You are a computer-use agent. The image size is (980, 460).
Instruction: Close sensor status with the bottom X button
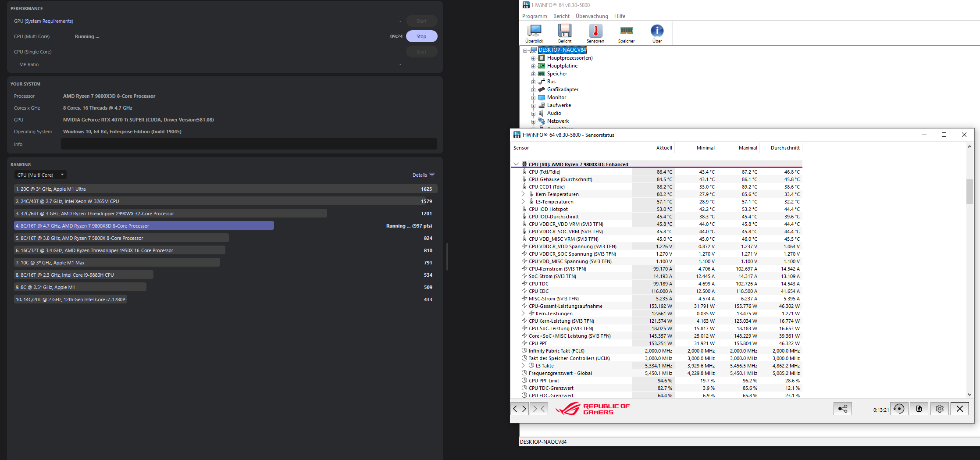[x=959, y=409]
